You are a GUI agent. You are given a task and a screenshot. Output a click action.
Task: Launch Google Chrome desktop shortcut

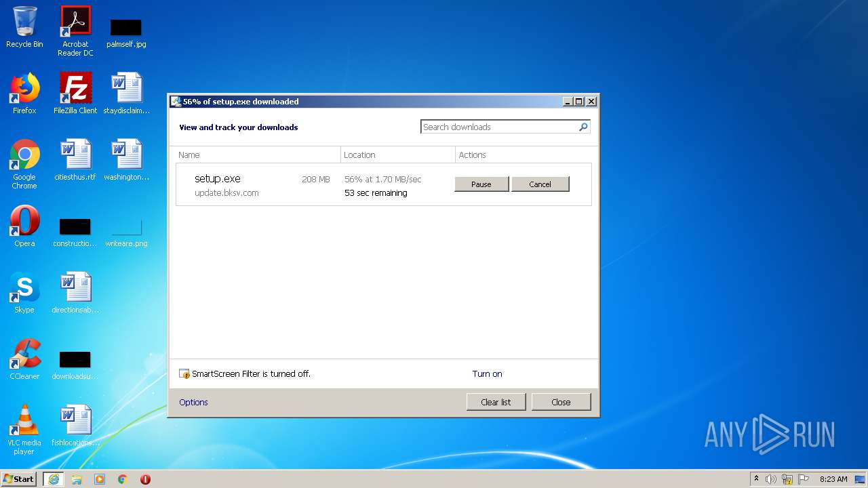click(24, 164)
